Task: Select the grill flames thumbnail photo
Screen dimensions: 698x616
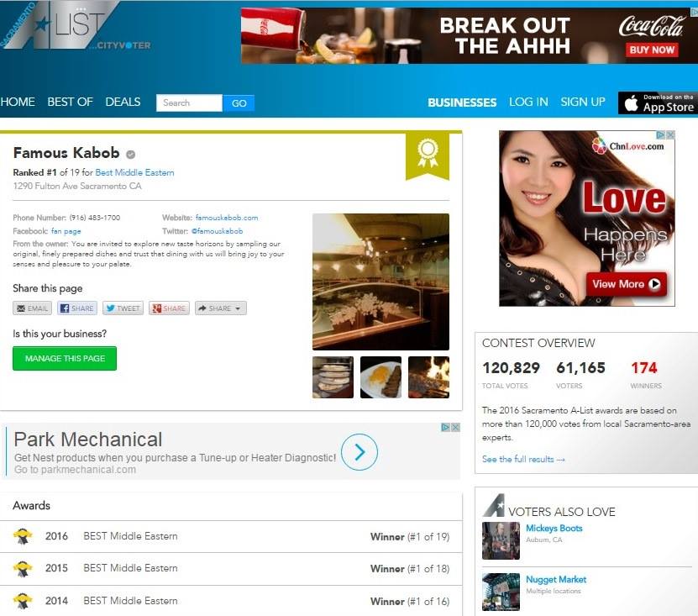Action: [428, 377]
